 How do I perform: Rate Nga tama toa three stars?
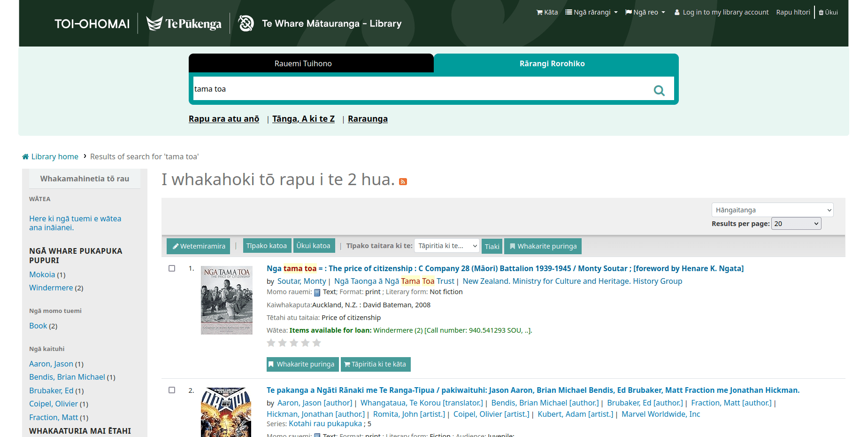click(294, 343)
